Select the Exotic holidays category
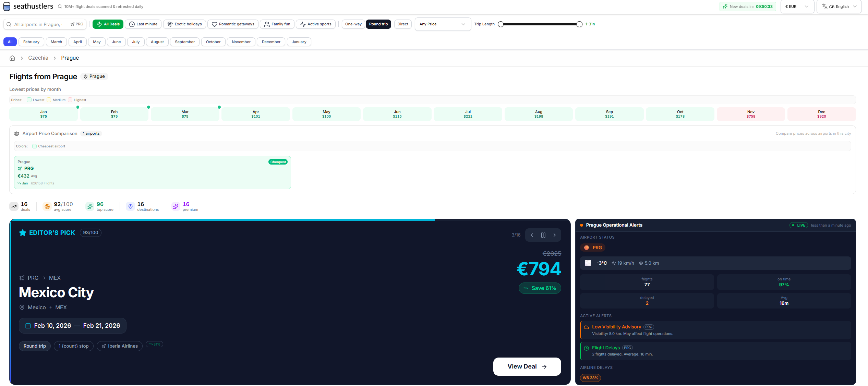868x386 pixels. click(184, 24)
